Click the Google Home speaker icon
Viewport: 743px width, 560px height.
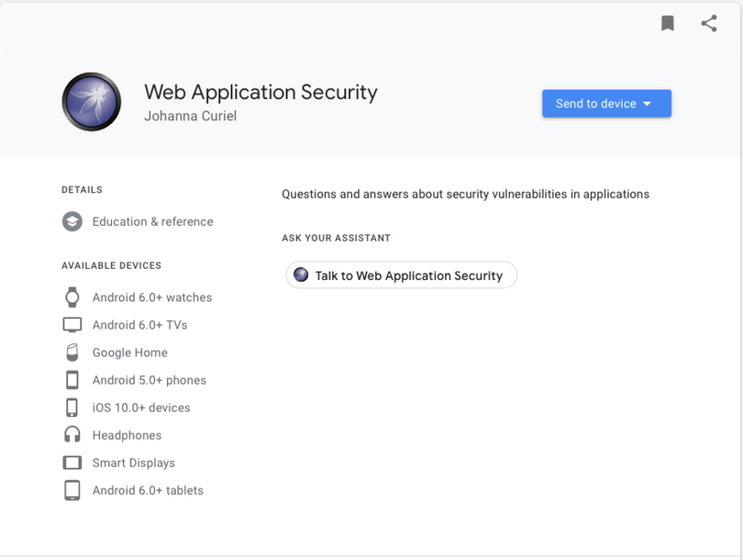coord(72,352)
